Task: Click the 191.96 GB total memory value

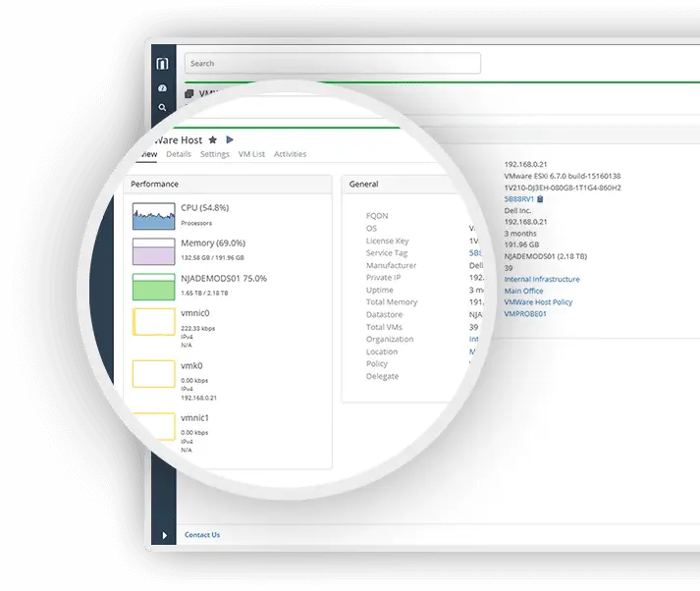Action: (x=522, y=244)
